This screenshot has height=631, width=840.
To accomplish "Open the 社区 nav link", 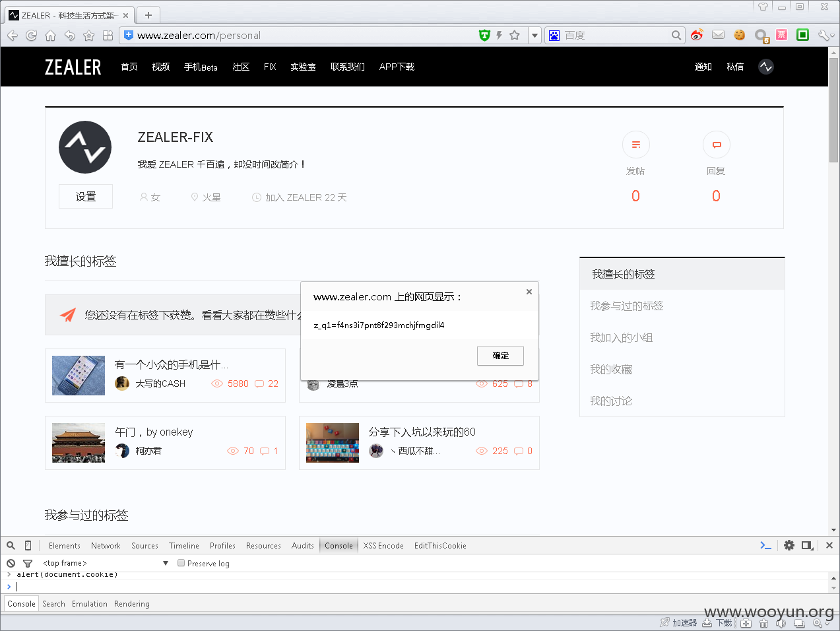I will point(241,67).
